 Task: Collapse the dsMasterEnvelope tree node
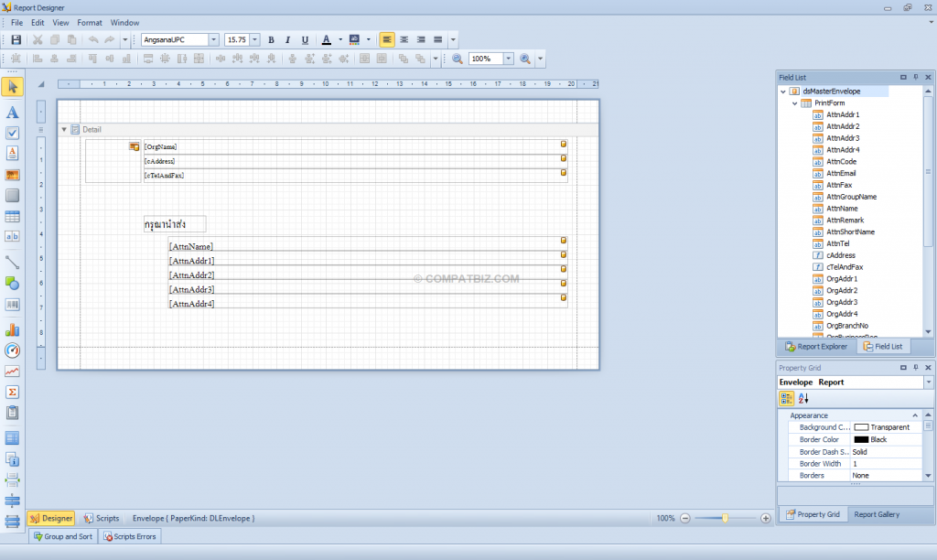783,92
